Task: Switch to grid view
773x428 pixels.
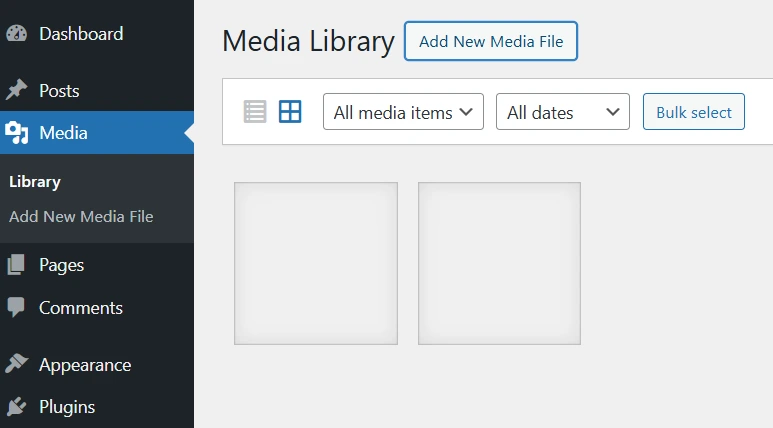Action: point(290,111)
